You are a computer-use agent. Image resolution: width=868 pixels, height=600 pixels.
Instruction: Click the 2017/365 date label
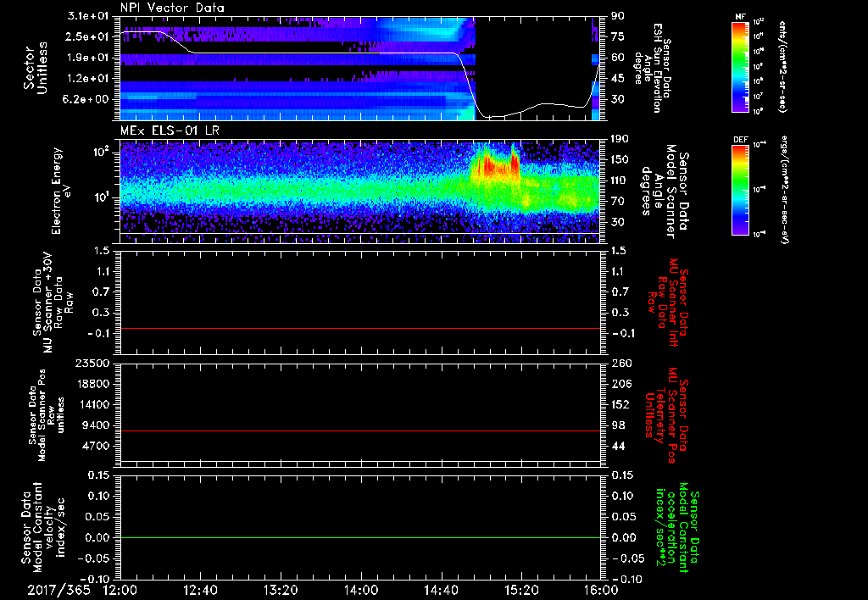coord(58,590)
